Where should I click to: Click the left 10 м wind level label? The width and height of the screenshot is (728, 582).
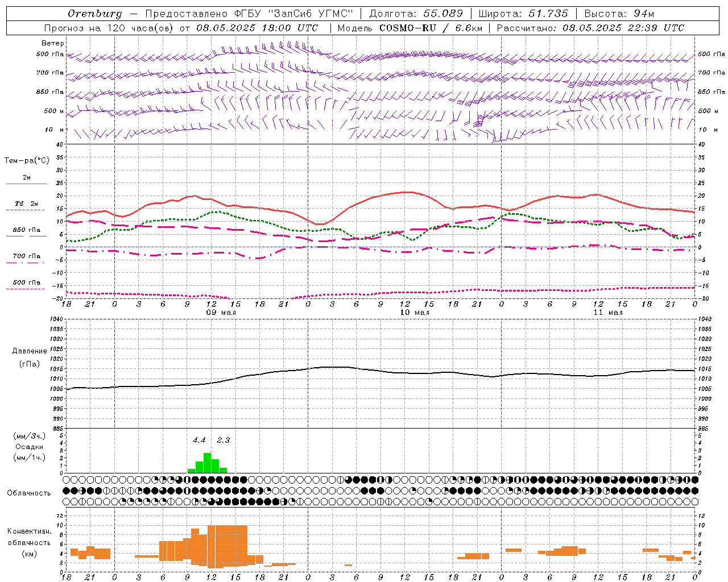pos(55,130)
